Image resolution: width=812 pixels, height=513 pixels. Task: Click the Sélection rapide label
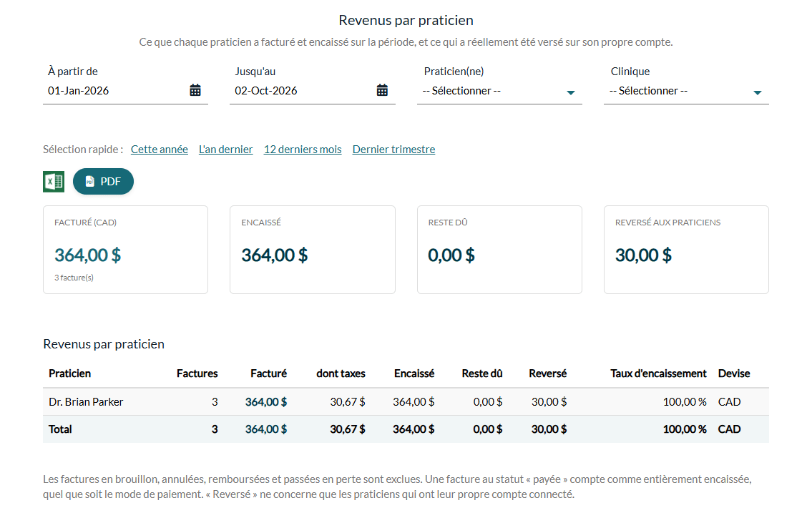coord(83,149)
